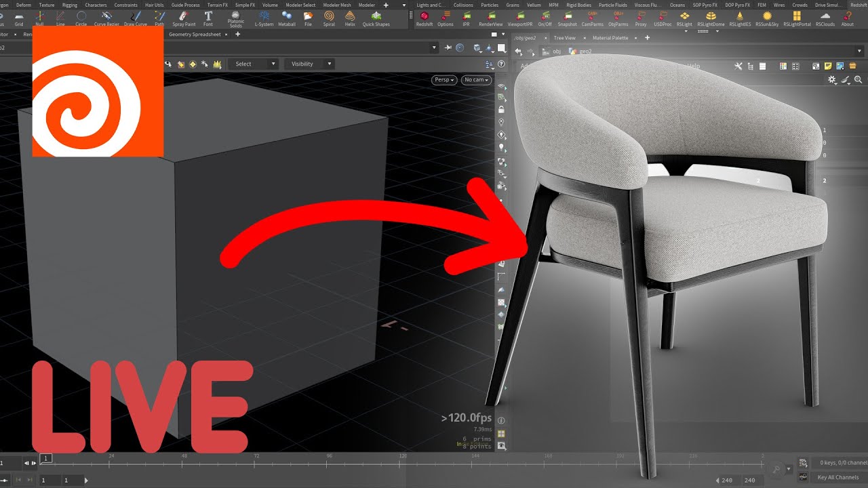Select the Circle shelf tool

[81, 18]
